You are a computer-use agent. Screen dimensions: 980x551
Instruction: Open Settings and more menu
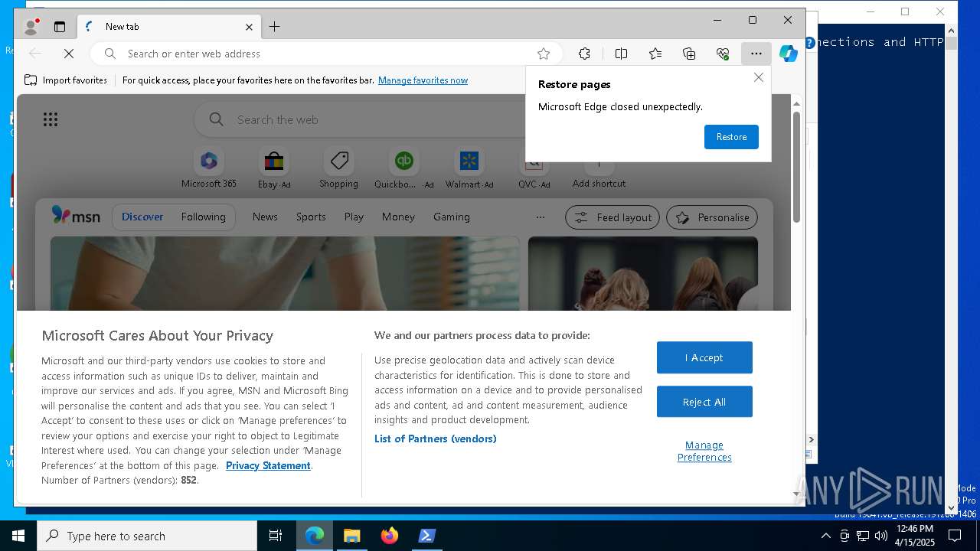[x=756, y=54]
